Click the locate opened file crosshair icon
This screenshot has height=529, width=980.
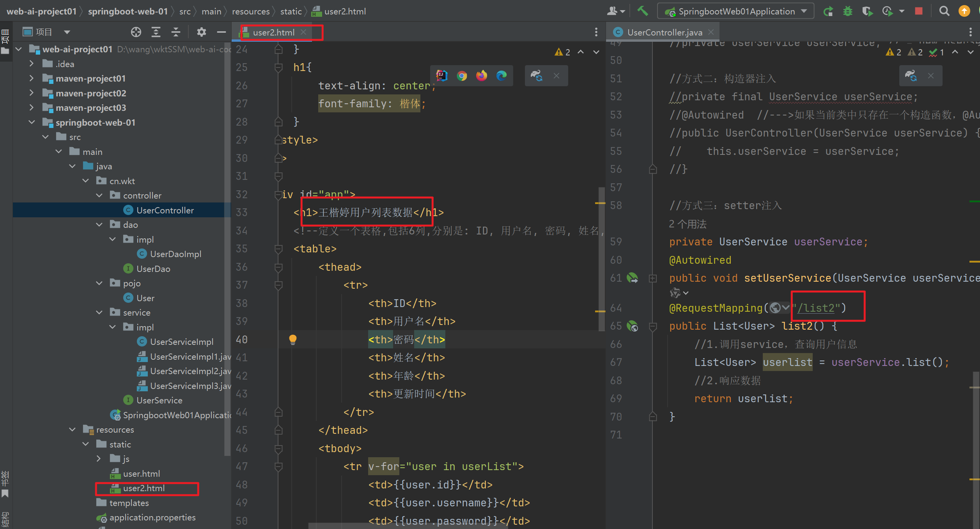point(136,32)
